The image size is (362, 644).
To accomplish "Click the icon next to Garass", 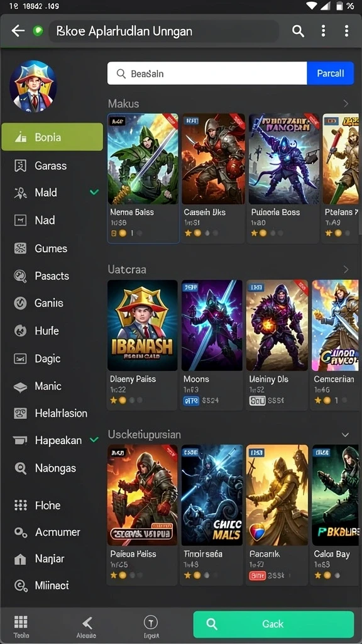I will [20, 166].
